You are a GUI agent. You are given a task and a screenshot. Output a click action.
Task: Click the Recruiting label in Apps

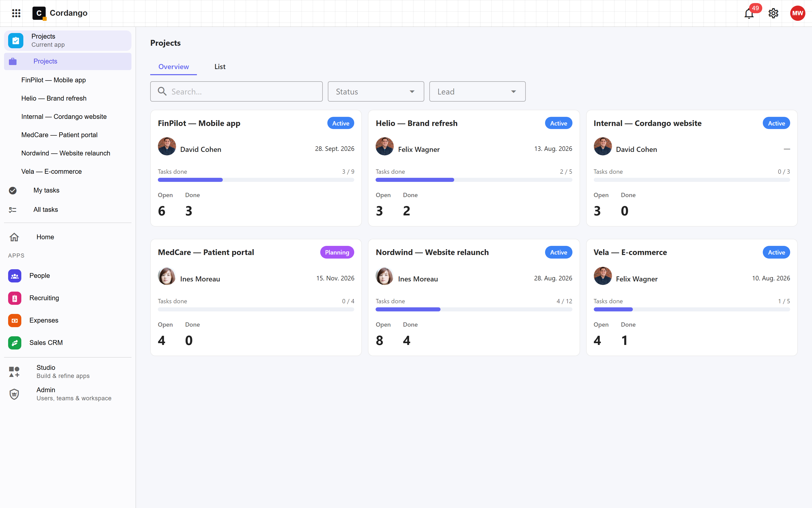click(44, 298)
